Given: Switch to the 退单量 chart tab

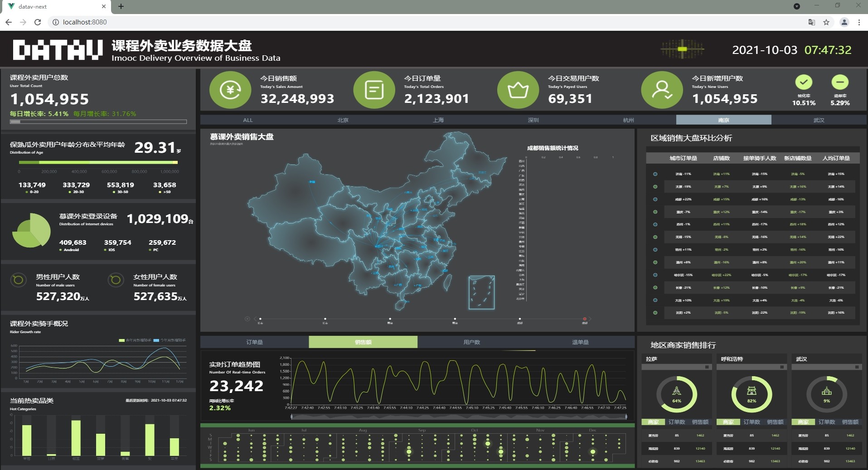Looking at the screenshot, I should [581, 342].
